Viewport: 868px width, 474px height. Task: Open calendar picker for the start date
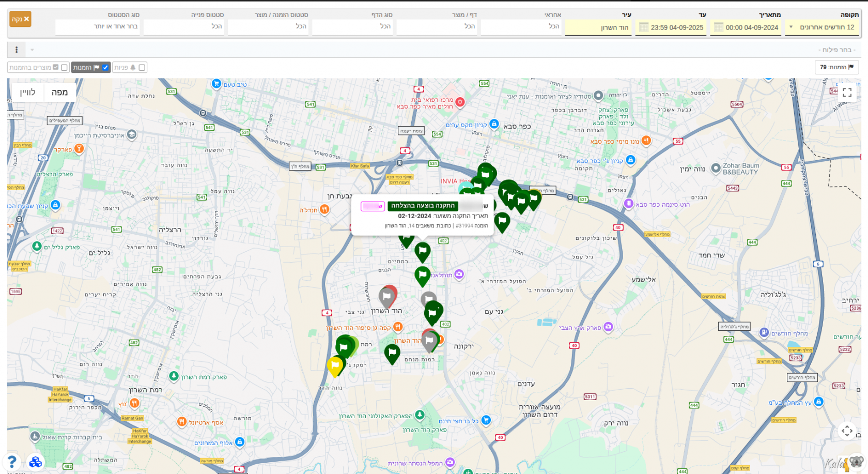(718, 27)
